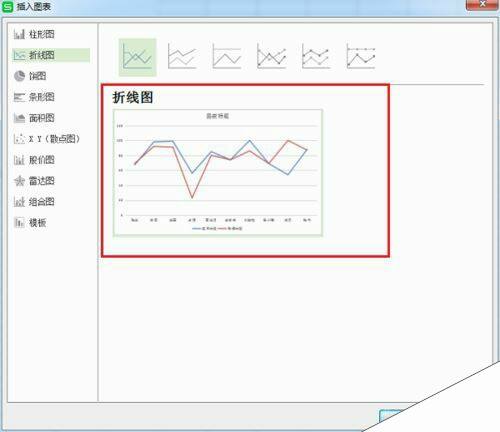
Task: Select the 雷达图 radar chart category
Action: (34, 181)
